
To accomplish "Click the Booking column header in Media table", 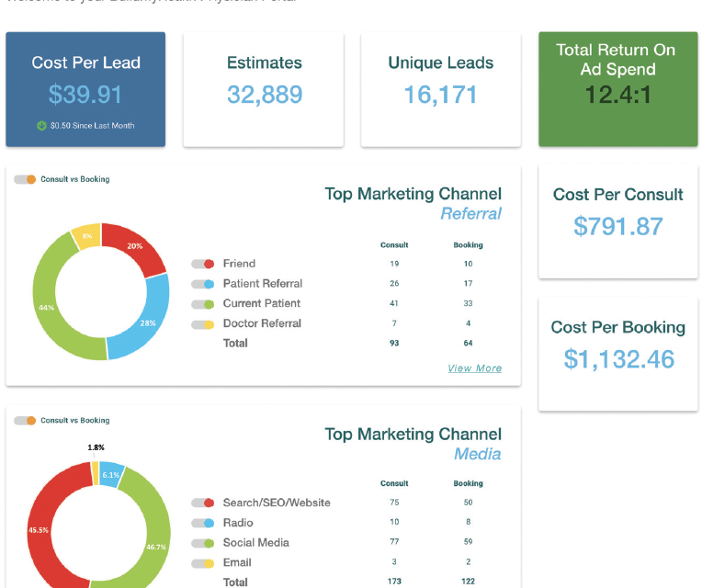I will (468, 484).
